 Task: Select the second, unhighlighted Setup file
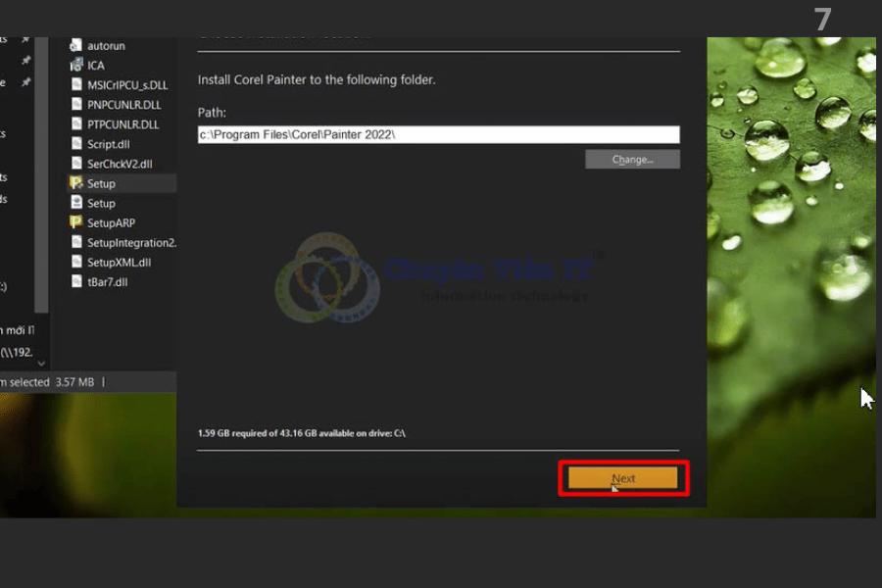pos(100,203)
